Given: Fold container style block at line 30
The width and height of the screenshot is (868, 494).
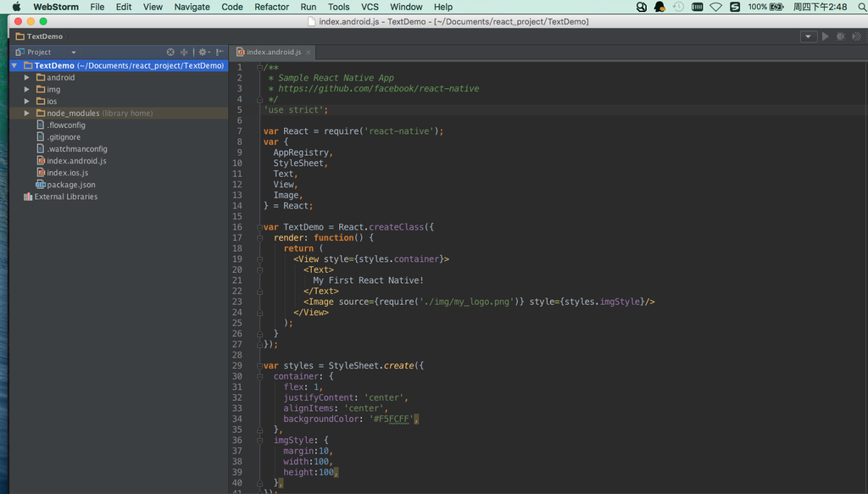Looking at the screenshot, I should (x=259, y=376).
